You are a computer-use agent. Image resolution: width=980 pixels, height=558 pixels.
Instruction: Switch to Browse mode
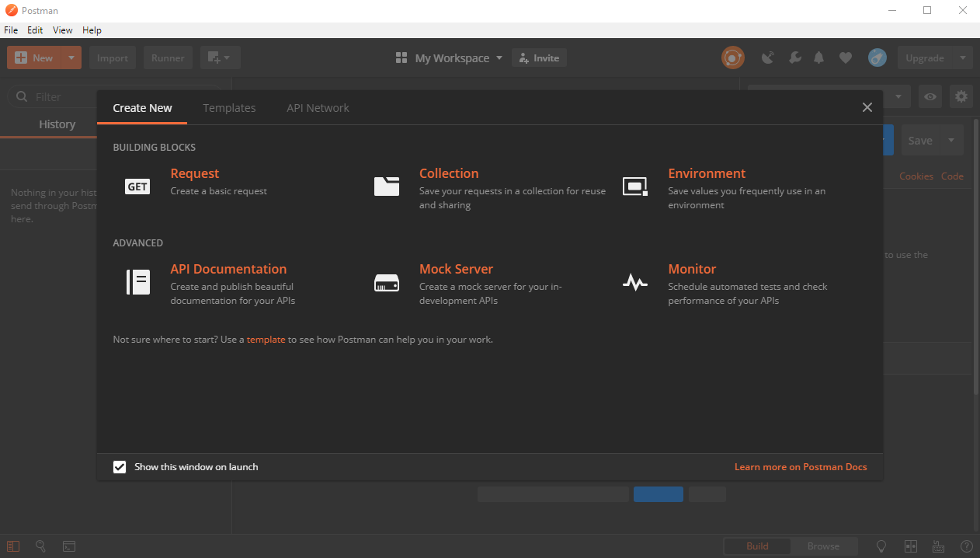823,546
